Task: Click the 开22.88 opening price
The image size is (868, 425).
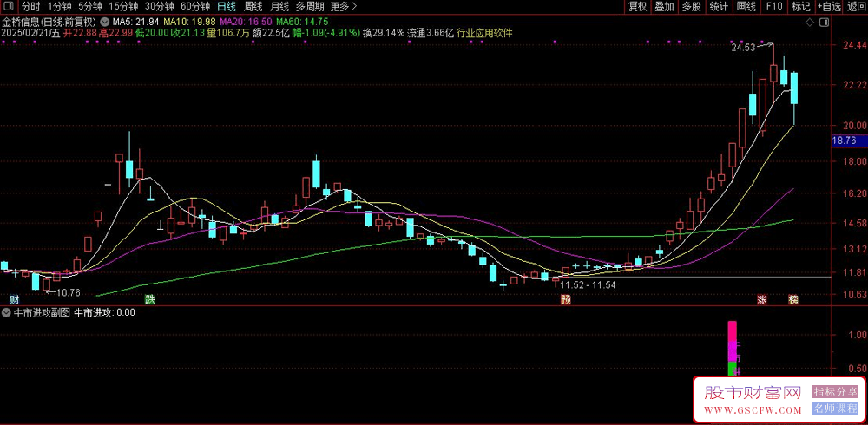Action: pyautogui.click(x=79, y=33)
